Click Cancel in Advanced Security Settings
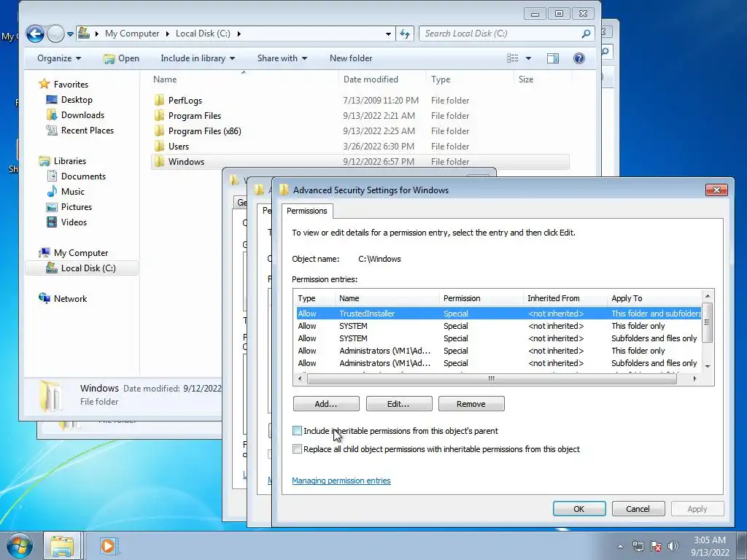747x560 pixels. coord(638,508)
